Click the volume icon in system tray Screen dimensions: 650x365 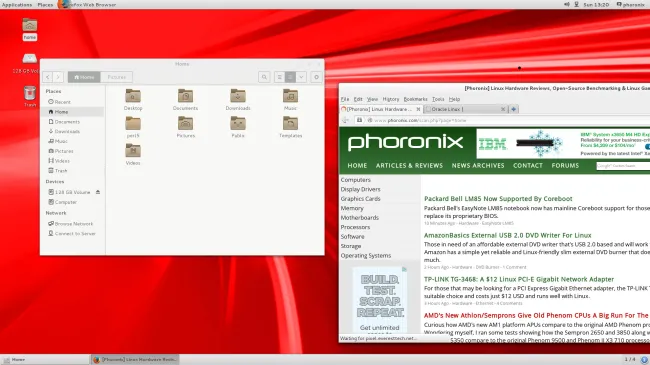[x=567, y=4]
